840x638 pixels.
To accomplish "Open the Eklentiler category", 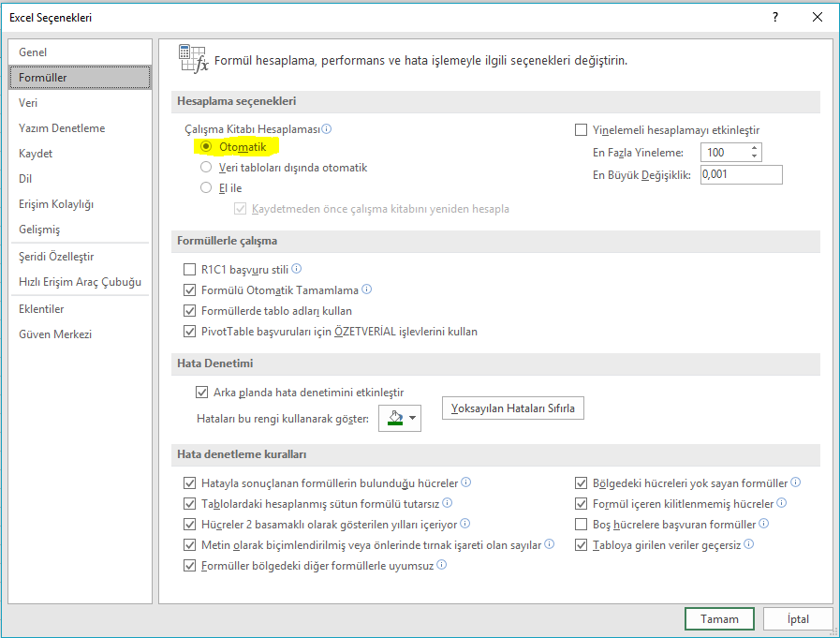I will pos(80,309).
